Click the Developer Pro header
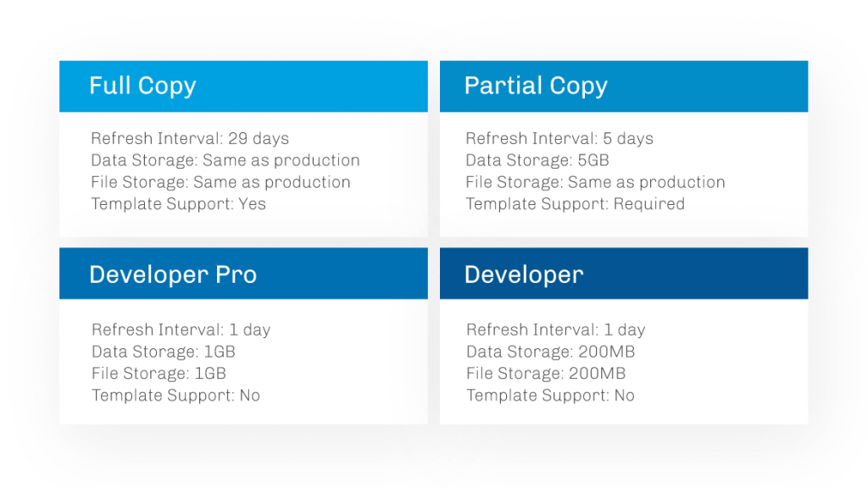 173,274
